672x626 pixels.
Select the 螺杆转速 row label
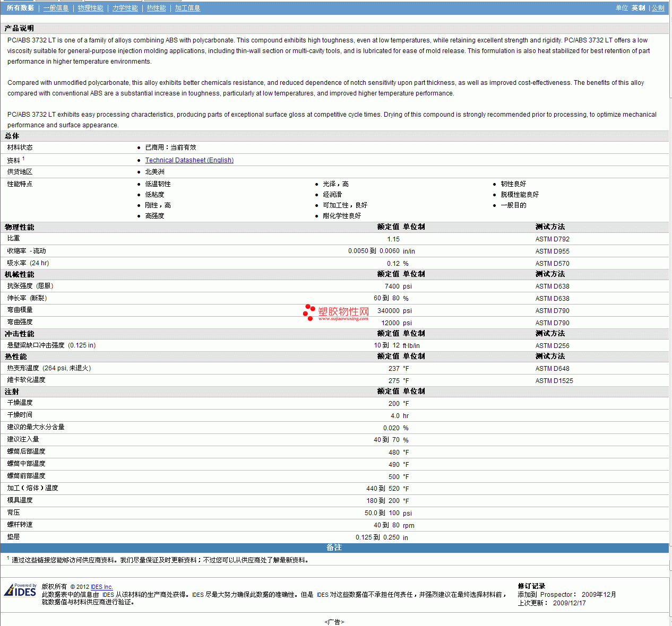[20, 525]
